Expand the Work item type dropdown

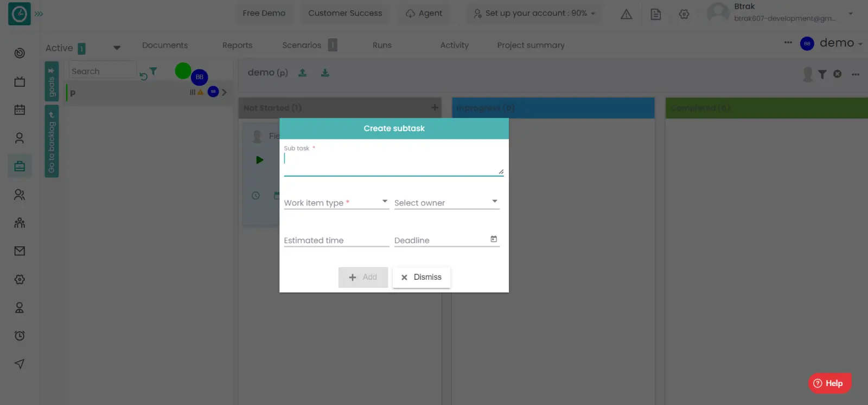pos(336,202)
